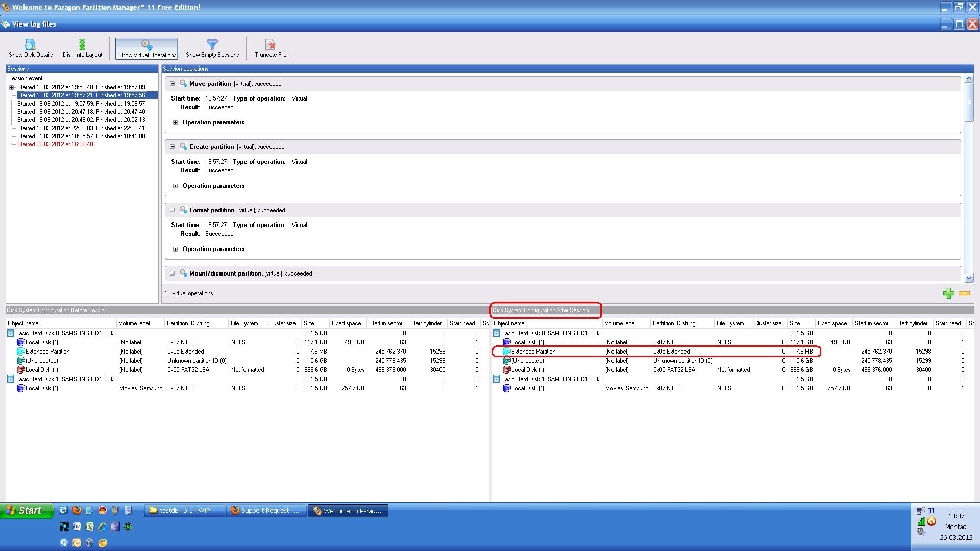Image resolution: width=980 pixels, height=551 pixels.
Task: Select session started 21.03.2012 at 18:35:57
Action: pyautogui.click(x=81, y=136)
